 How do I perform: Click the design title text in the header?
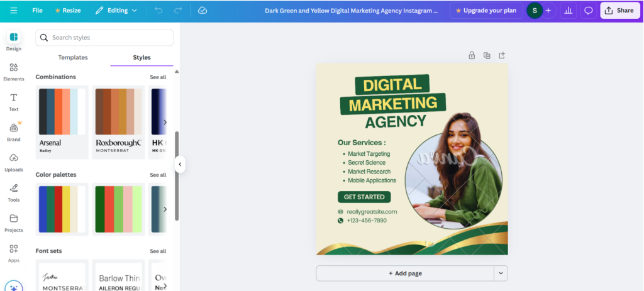point(351,11)
